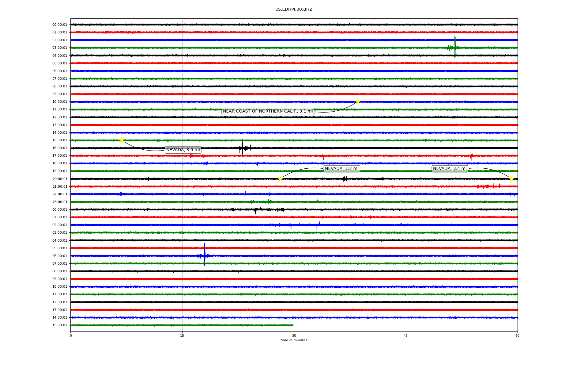Screen dimensions: 588x368
Task: Click the end of the partial green 15:00:01 trace
Action: pos(292,325)
